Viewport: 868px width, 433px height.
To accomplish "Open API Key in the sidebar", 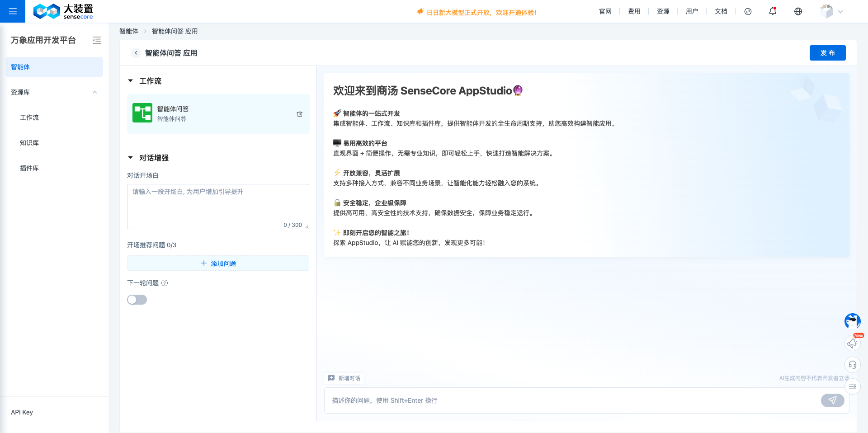I will (22, 412).
